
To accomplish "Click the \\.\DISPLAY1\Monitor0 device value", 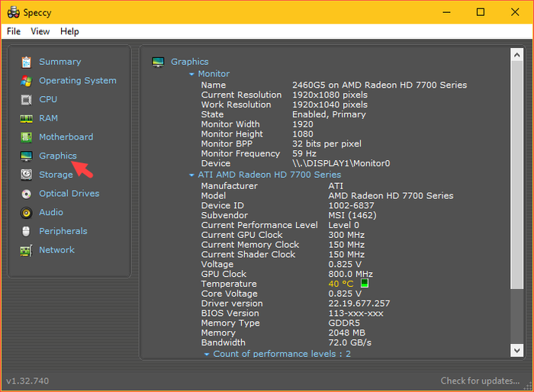I will tap(341, 163).
